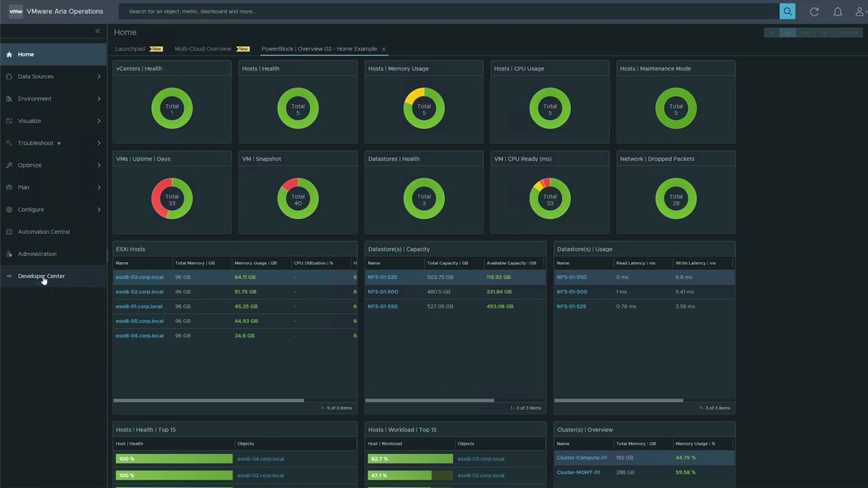
Task: Click the Datastore(s) Usage horizontal scrollbar
Action: pos(618,401)
